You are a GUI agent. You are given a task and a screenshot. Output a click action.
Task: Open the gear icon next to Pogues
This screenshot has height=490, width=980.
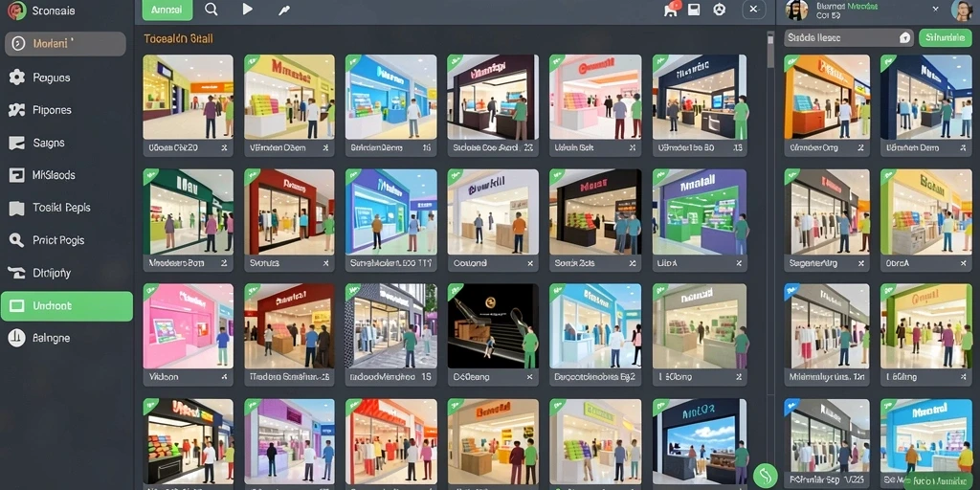[x=17, y=78]
